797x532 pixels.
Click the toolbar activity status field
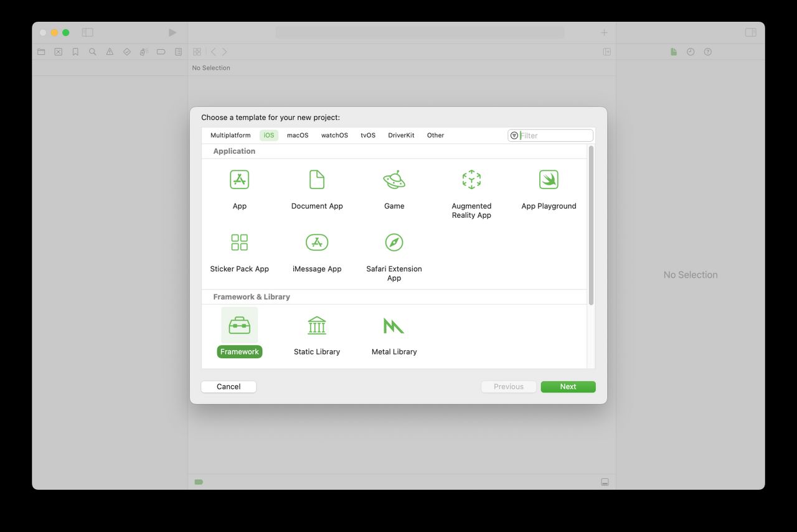click(420, 32)
